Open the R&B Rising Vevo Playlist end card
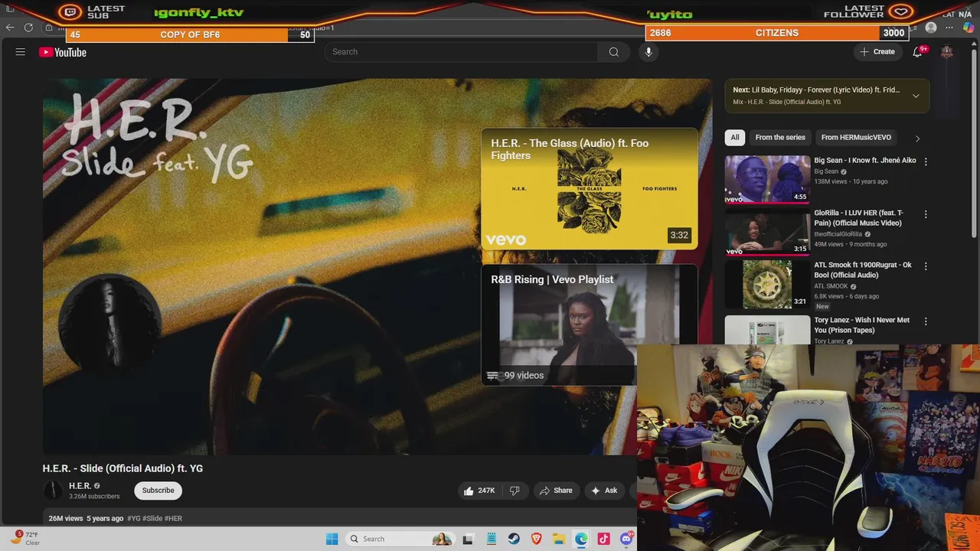980x551 pixels. click(x=590, y=324)
